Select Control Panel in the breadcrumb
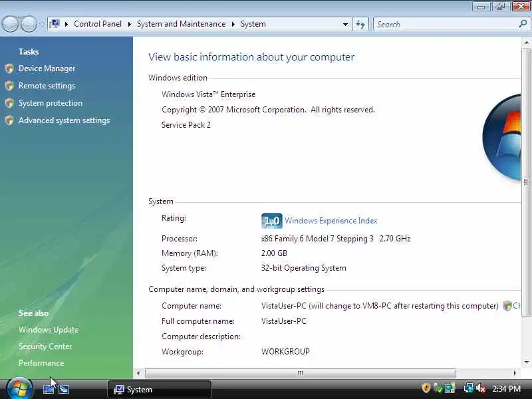This screenshot has height=399, width=532. coord(98,24)
